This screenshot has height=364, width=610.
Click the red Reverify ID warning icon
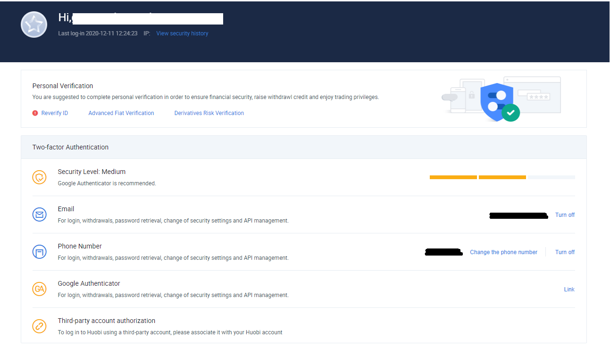coord(35,113)
